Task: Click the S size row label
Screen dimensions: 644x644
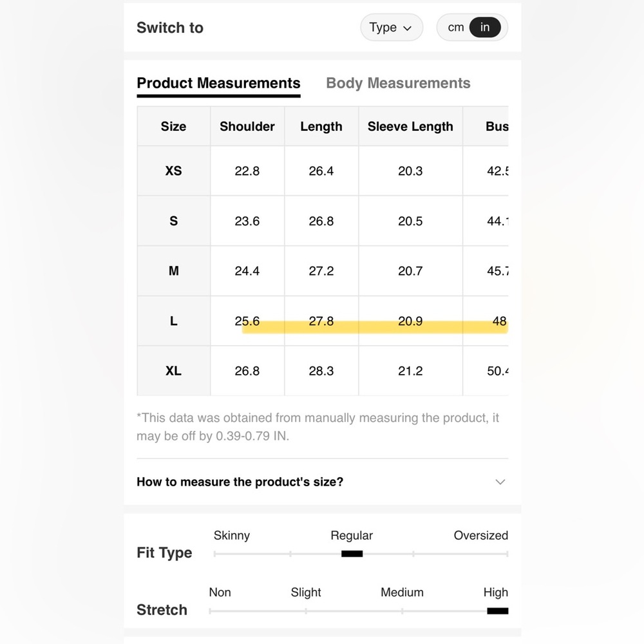Action: point(174,221)
